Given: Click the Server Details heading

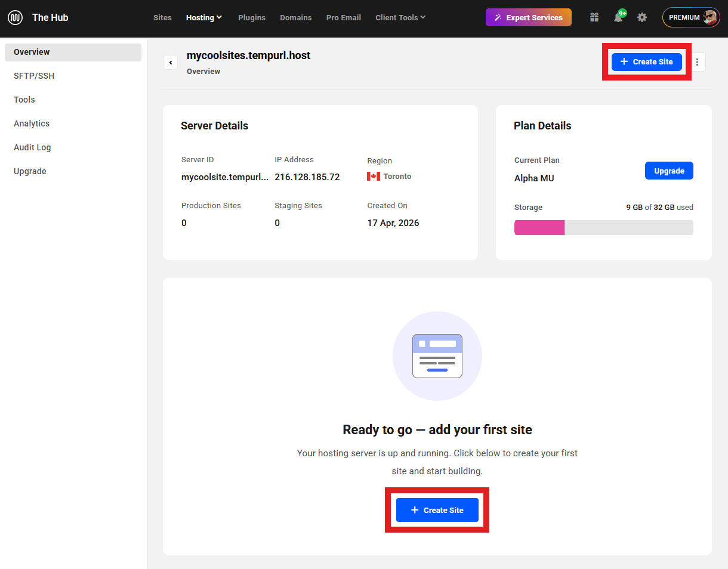Looking at the screenshot, I should point(215,126).
